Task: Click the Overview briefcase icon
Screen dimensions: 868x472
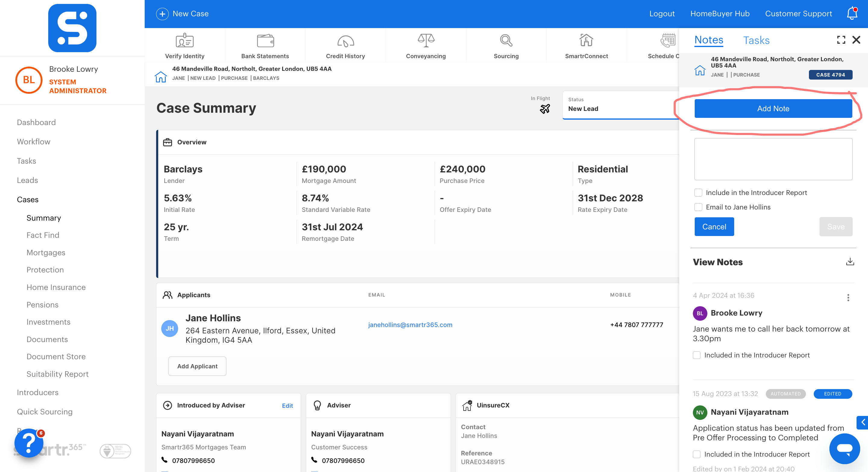Action: point(168,142)
